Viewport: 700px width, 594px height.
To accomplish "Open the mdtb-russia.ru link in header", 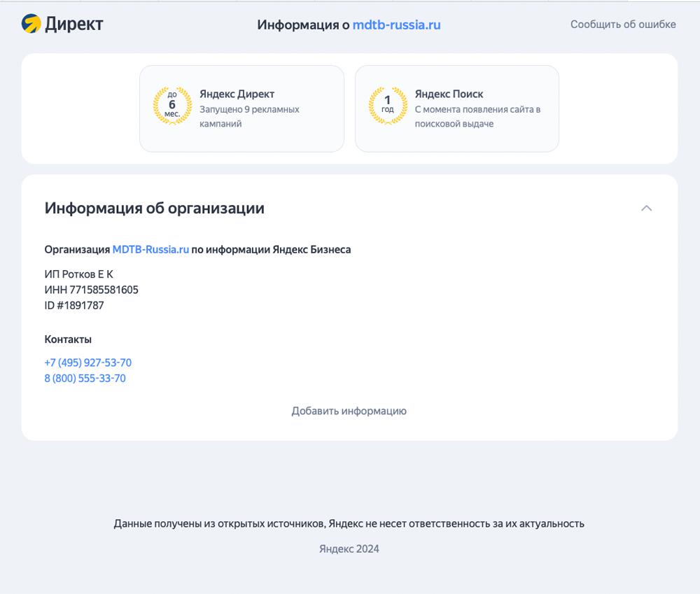I will tap(396, 24).
